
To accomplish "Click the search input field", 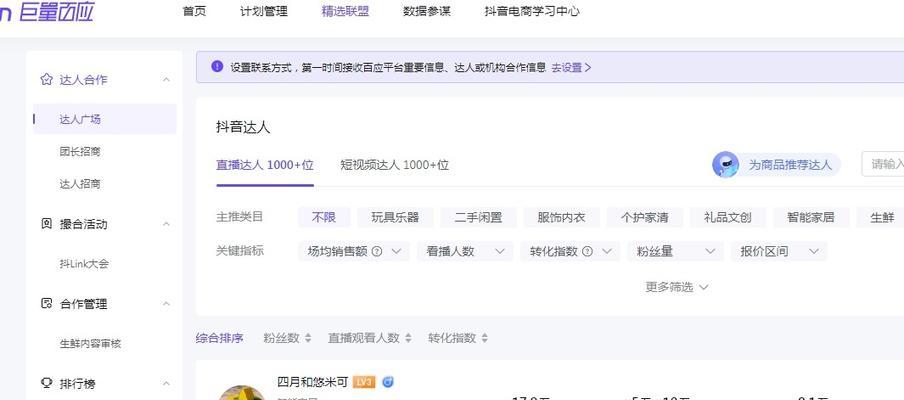I will point(883,164).
